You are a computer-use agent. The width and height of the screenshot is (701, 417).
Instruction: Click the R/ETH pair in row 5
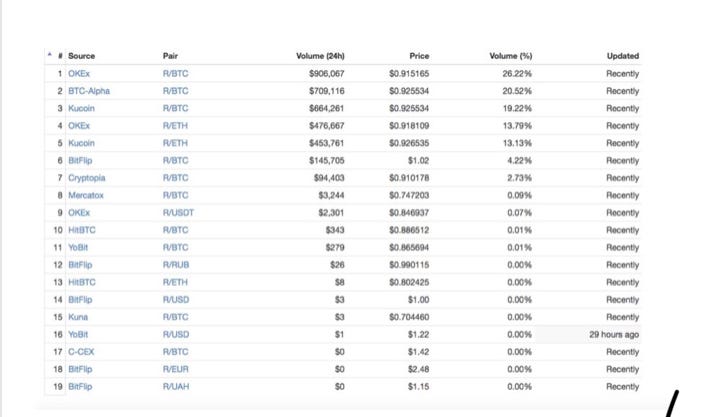click(x=175, y=143)
